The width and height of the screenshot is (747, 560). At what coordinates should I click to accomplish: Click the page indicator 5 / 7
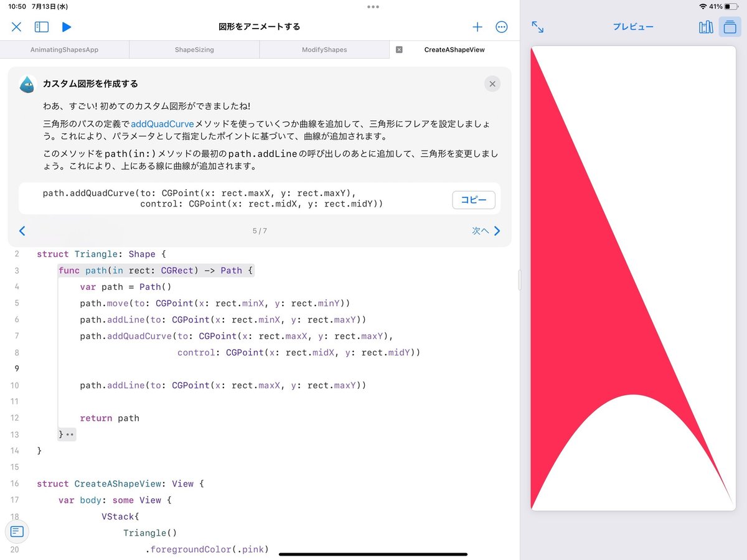click(260, 231)
